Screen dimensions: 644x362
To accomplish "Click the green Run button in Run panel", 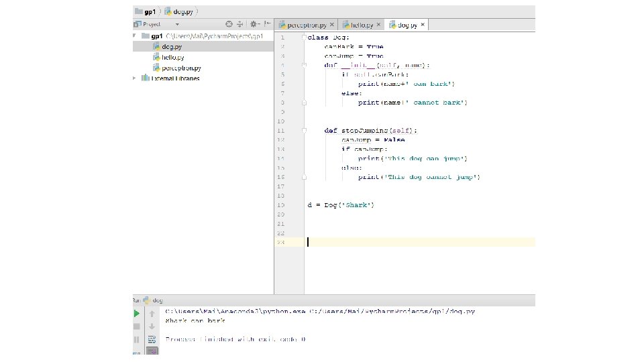I will pos(137,313).
